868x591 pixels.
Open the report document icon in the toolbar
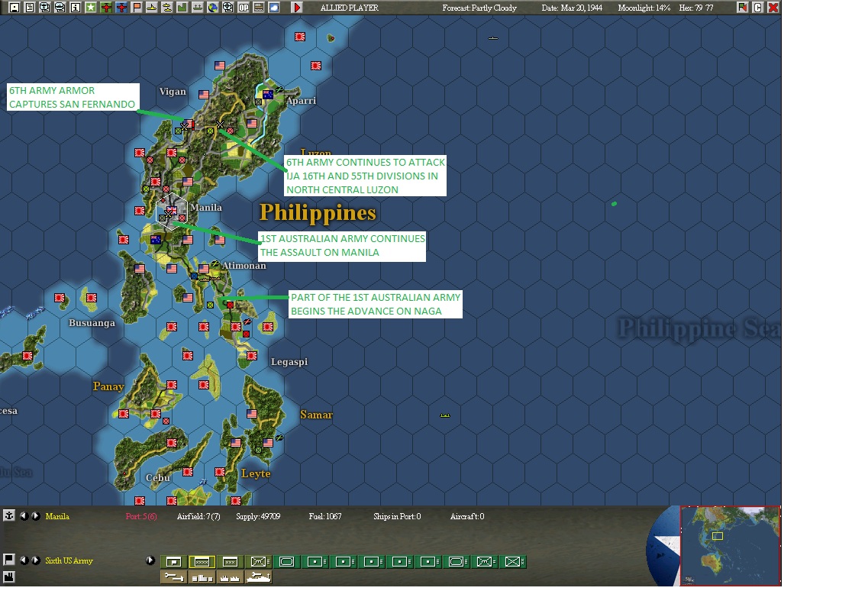tap(29, 7)
